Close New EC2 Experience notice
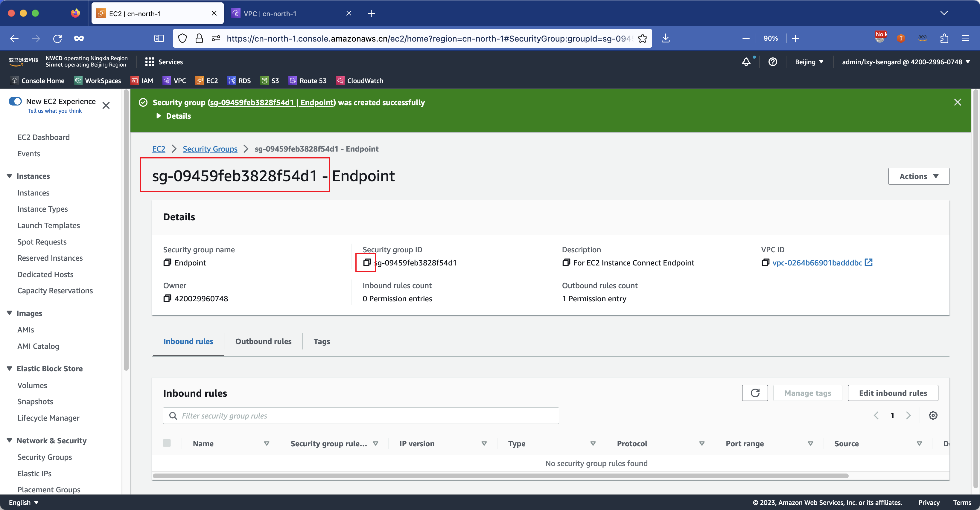The height and width of the screenshot is (510, 980). coord(106,105)
